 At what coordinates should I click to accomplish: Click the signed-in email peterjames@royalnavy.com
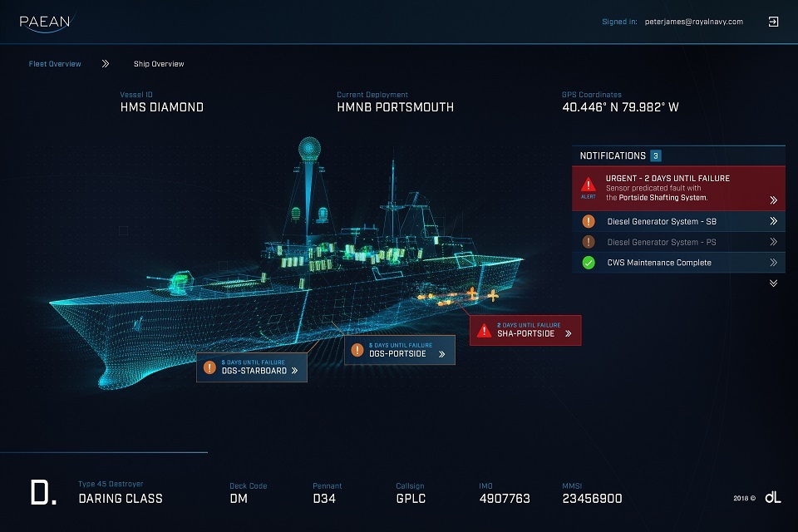point(693,22)
